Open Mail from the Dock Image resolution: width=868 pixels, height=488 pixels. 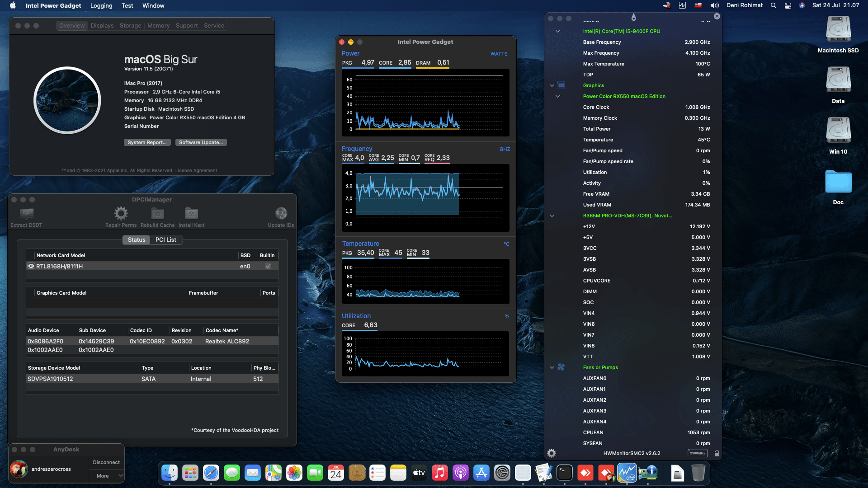(253, 473)
